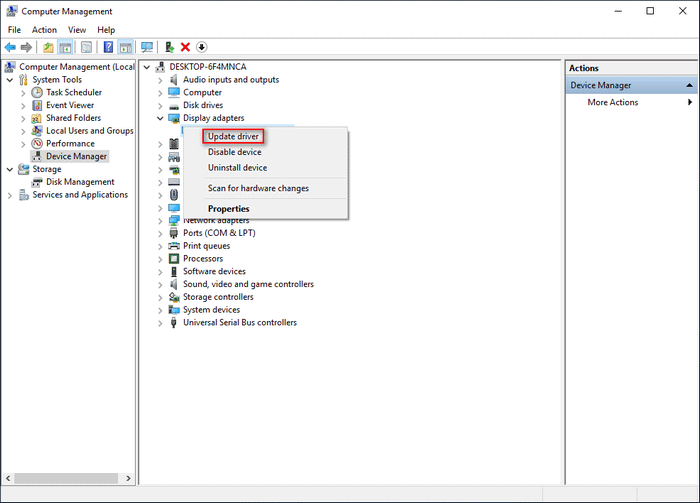The height and width of the screenshot is (503, 700).
Task: Click the Storage controllers icon
Action: click(x=174, y=297)
